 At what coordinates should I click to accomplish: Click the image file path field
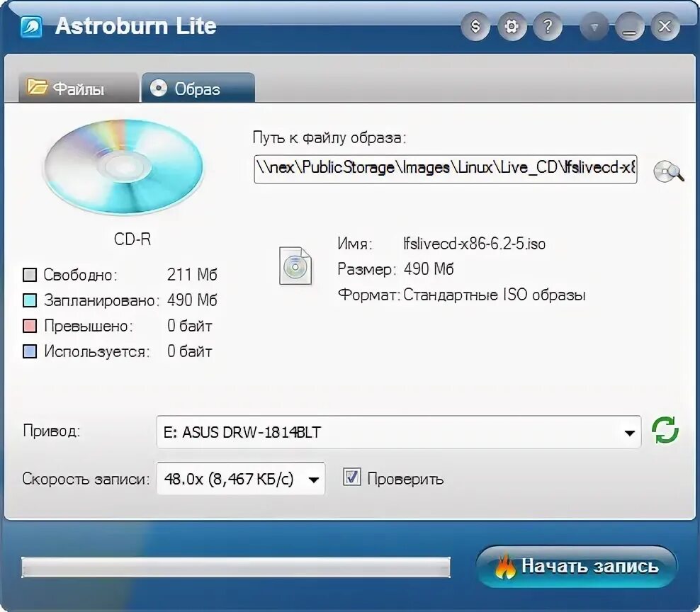(445, 169)
